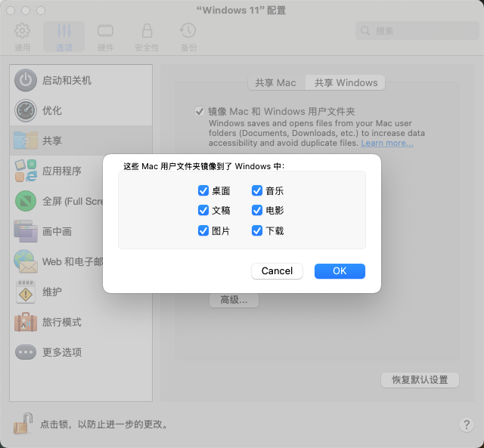The width and height of the screenshot is (484, 448).
Task: Select the 维护 warning calendar icon
Action: [x=26, y=292]
